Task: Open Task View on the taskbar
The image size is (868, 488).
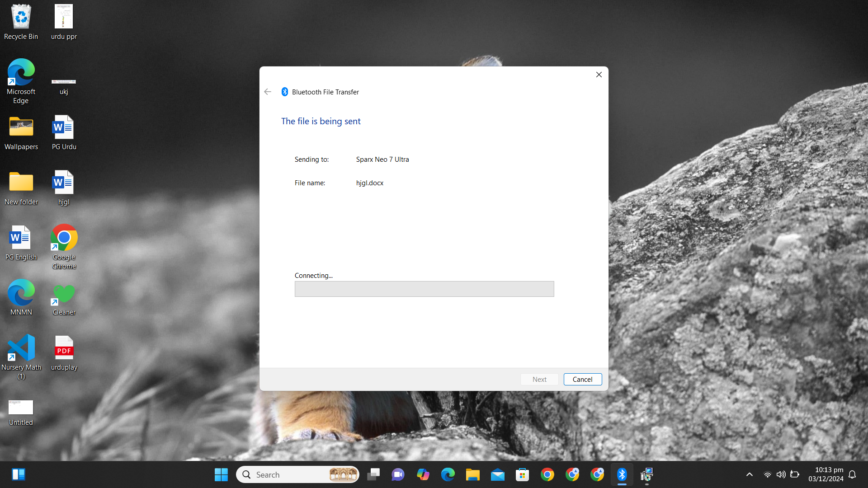Action: click(373, 474)
